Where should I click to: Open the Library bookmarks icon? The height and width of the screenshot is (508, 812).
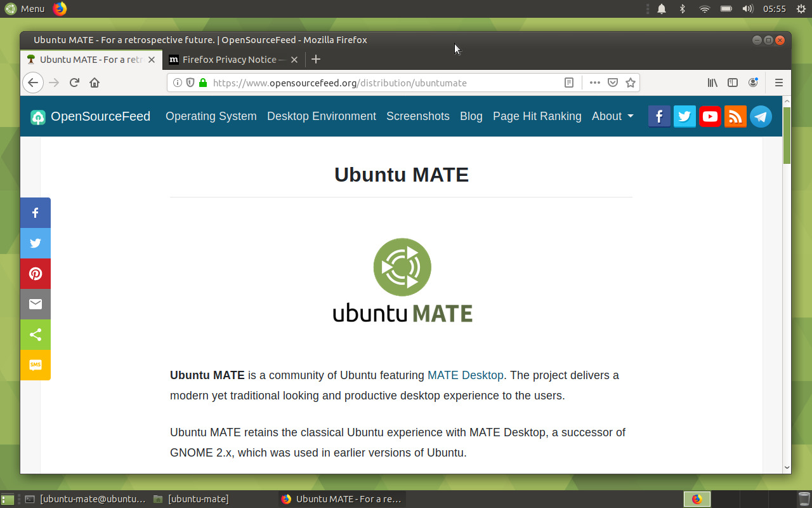click(x=712, y=83)
